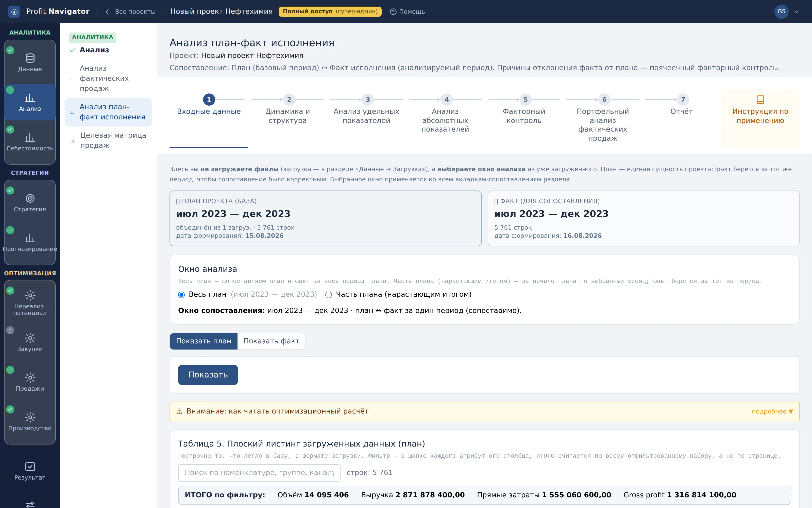This screenshot has height=508, width=812.
Task: Open the Анализ chart sidebar section
Action: pyautogui.click(x=30, y=102)
